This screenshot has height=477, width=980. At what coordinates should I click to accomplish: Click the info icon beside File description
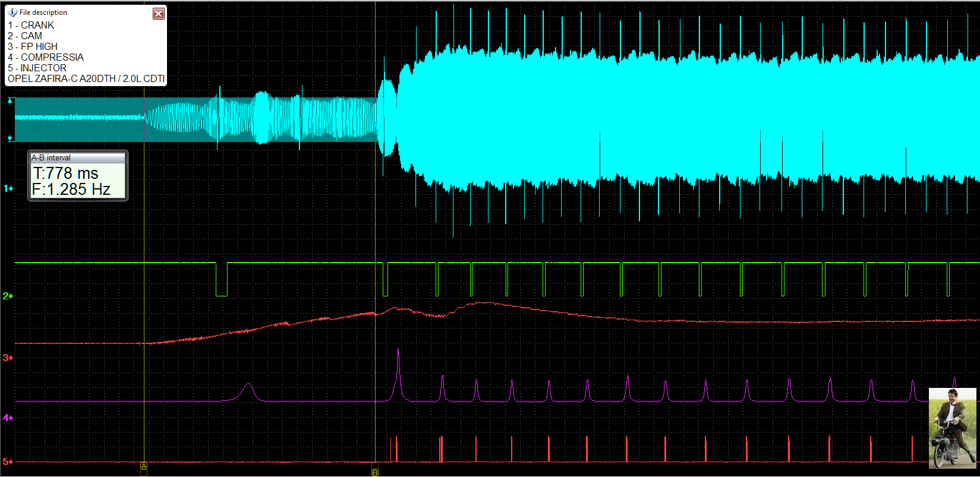(12, 12)
